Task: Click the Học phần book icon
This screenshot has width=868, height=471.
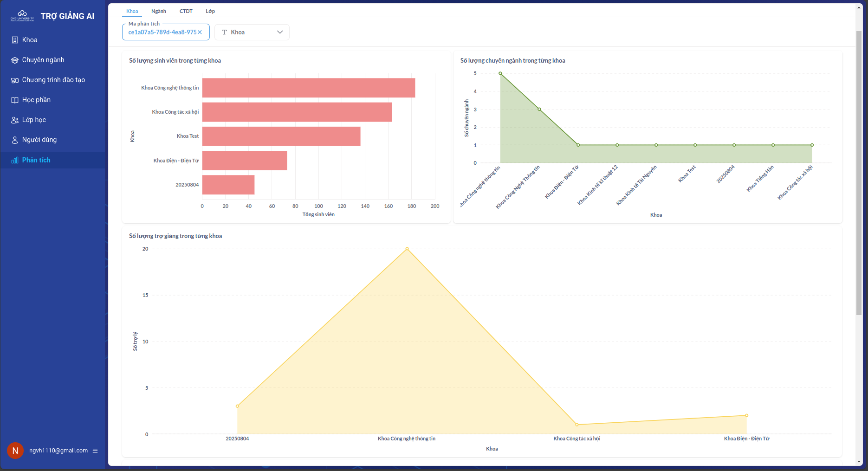Action: 15,100
